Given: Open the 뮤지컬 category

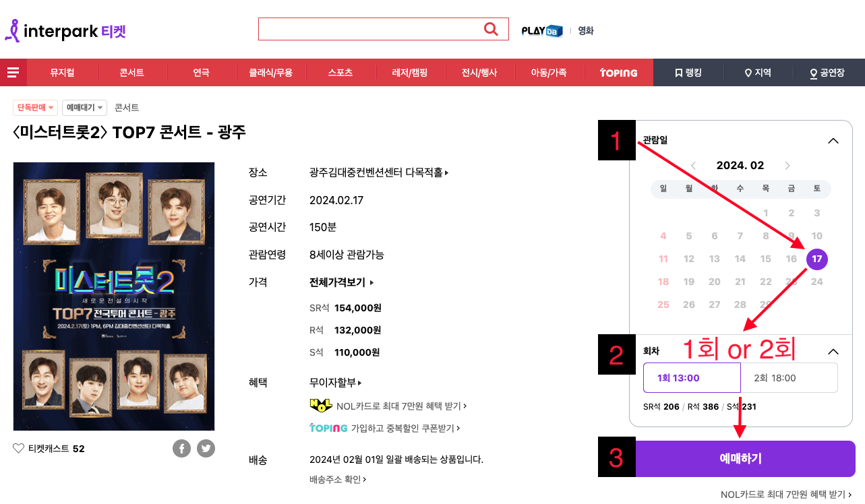Looking at the screenshot, I should [62, 73].
